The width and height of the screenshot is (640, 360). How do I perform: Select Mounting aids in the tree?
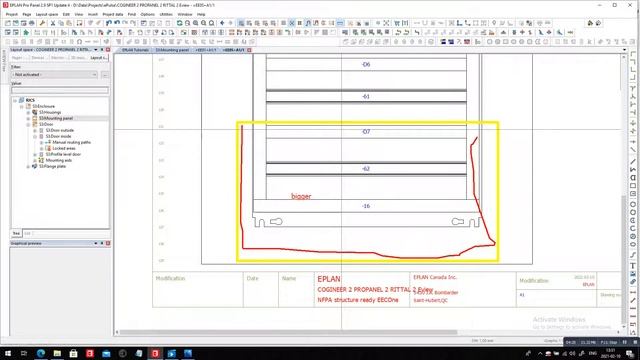[58, 160]
